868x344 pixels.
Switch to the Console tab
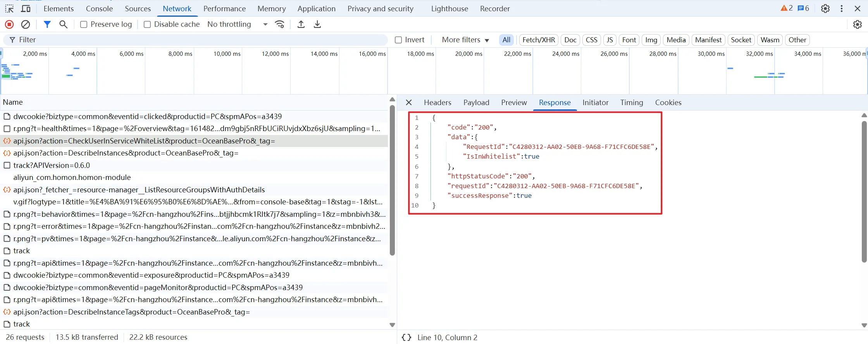[99, 9]
